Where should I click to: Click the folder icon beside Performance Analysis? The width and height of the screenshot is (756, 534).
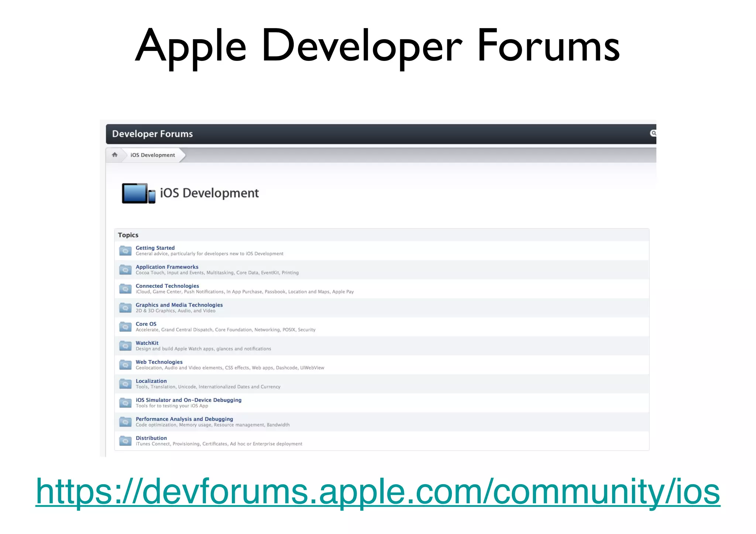[x=126, y=422]
